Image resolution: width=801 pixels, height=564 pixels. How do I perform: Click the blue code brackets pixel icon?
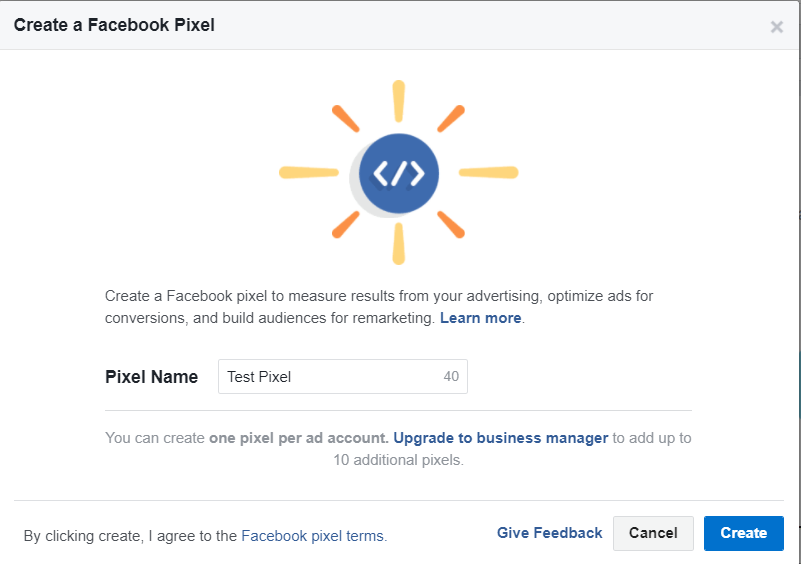[x=398, y=173]
